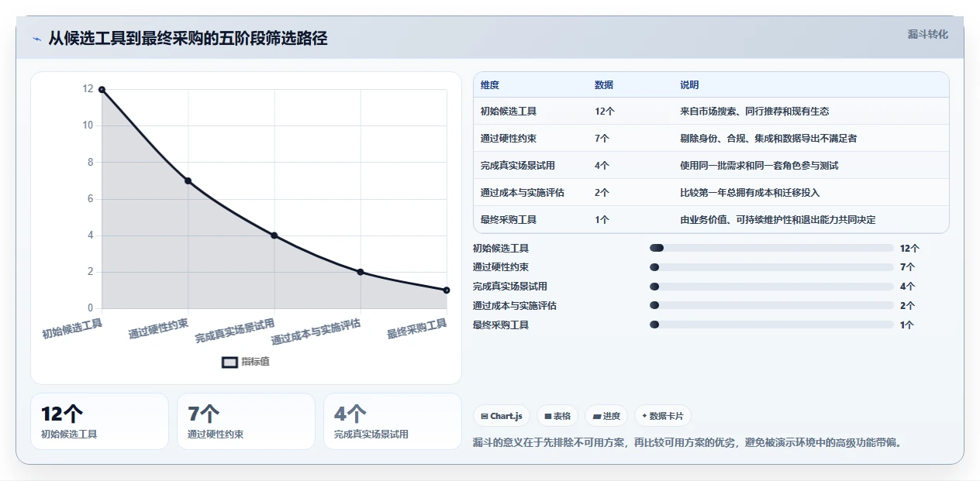Image resolution: width=980 pixels, height=481 pixels.
Task: Select the 进度 tag
Action: [x=606, y=416]
